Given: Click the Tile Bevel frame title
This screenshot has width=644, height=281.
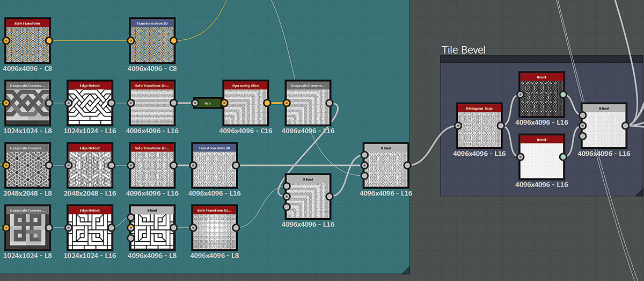Looking at the screenshot, I should 463,50.
